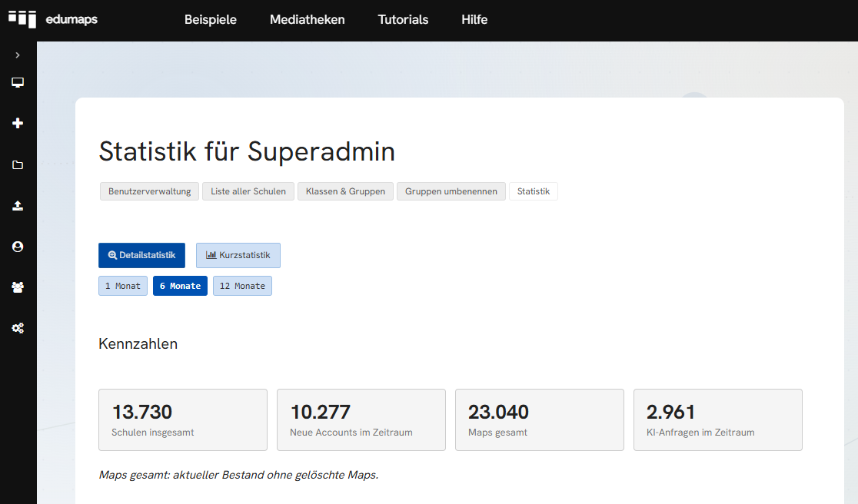Switch to Benutzerverwaltung tab
This screenshot has width=858, height=504.
pos(149,191)
